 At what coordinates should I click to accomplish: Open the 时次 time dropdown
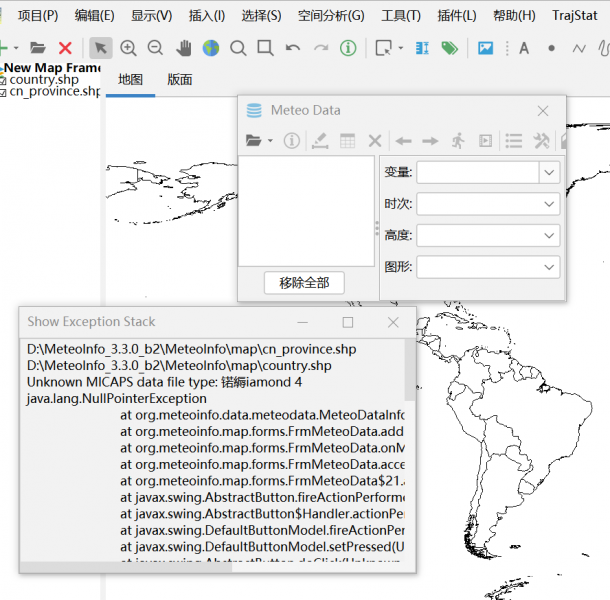pos(549,204)
